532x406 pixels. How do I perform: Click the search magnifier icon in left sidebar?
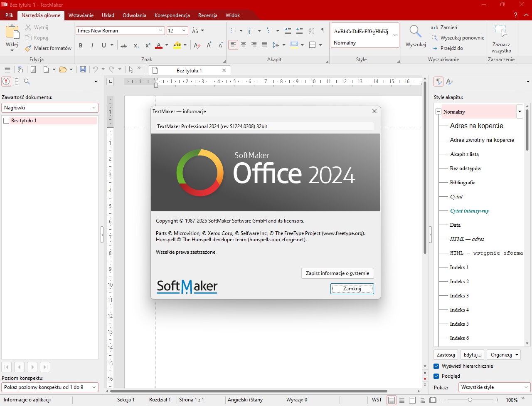(x=27, y=82)
